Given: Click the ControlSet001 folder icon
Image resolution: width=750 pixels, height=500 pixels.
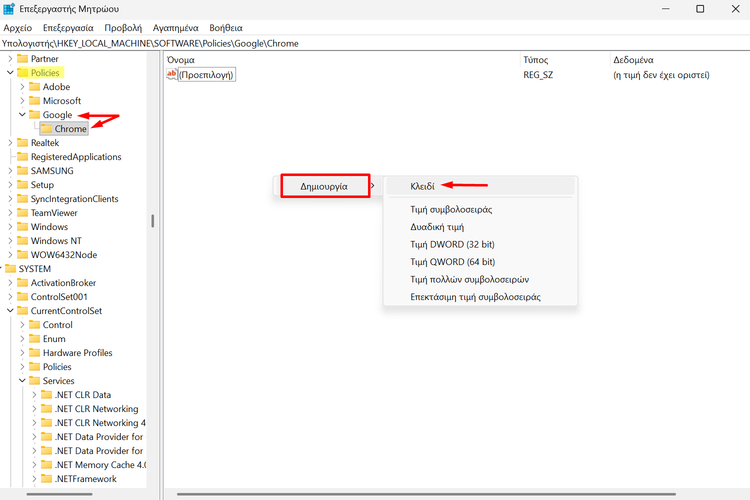Looking at the screenshot, I should [x=22, y=297].
